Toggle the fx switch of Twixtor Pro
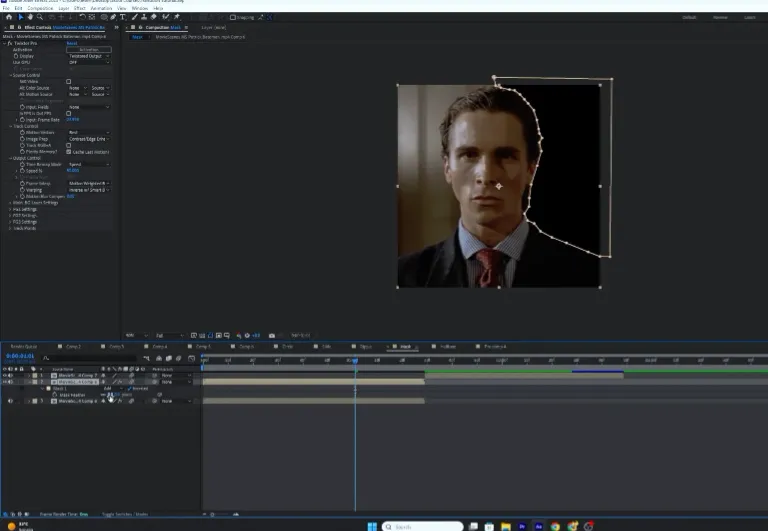This screenshot has width=768, height=531. point(10,43)
